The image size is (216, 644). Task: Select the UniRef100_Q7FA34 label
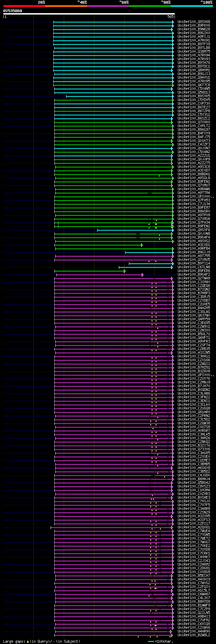click(x=194, y=223)
